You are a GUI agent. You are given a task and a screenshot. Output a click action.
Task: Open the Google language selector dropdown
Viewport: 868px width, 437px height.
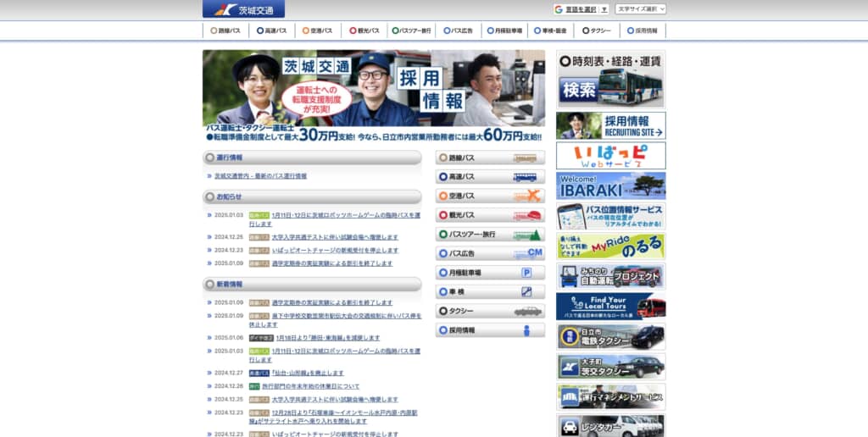[x=581, y=9]
